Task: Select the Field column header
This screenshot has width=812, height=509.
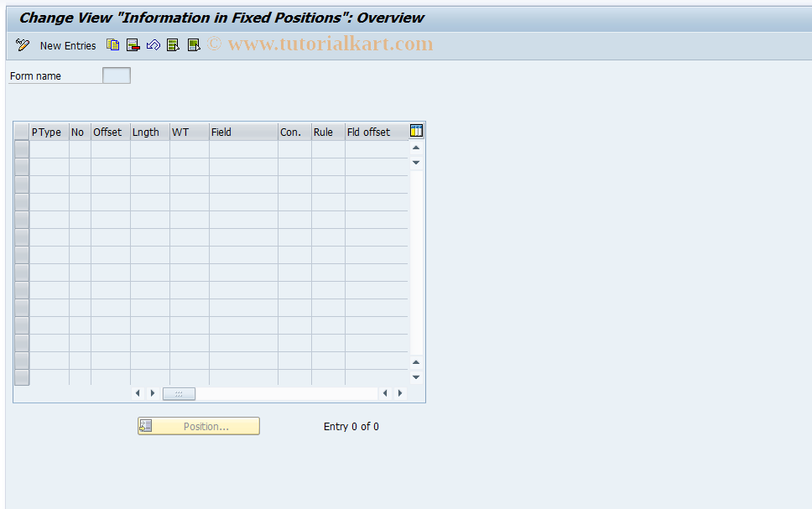Action: (243, 132)
